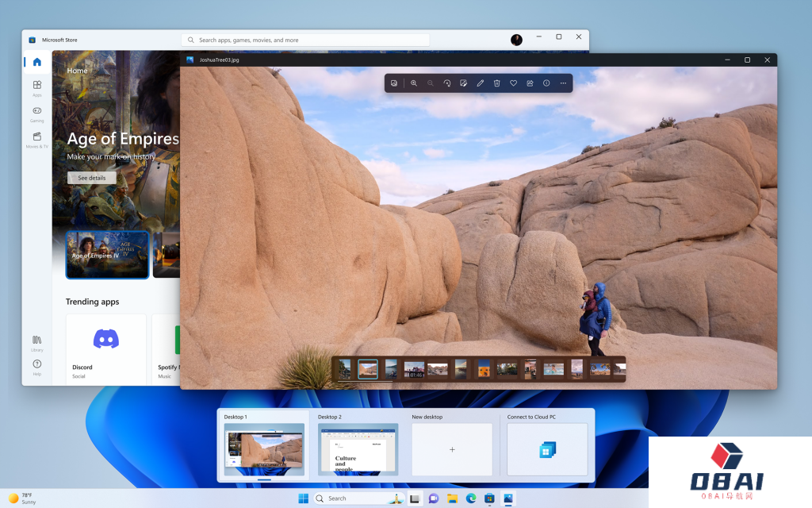Favorite the photo with the heart icon
Viewport: 812px width, 508px height.
514,83
